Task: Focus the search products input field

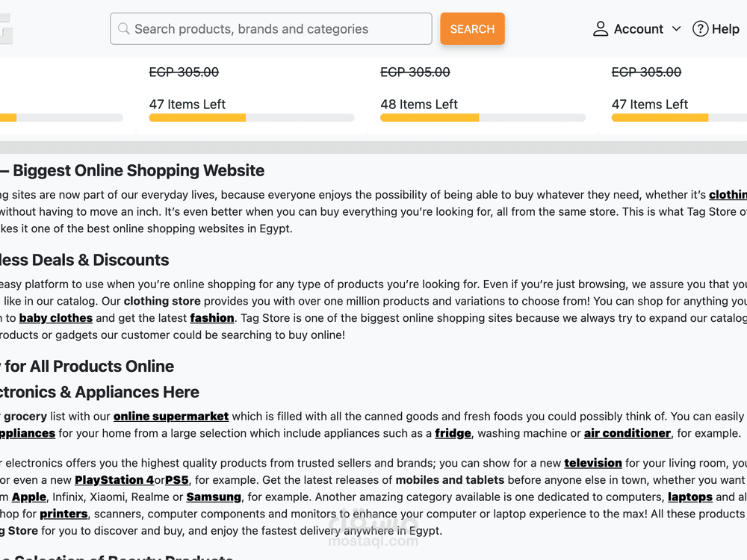Action: (x=276, y=29)
